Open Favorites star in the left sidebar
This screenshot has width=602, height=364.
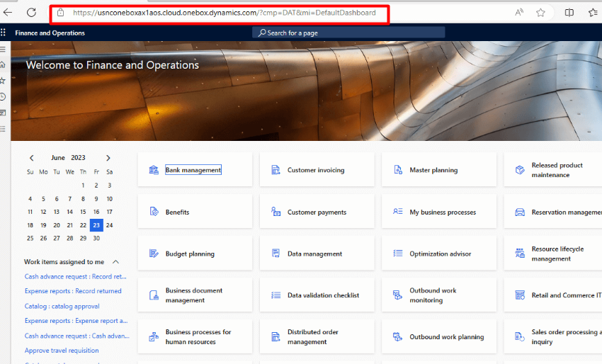click(3, 81)
